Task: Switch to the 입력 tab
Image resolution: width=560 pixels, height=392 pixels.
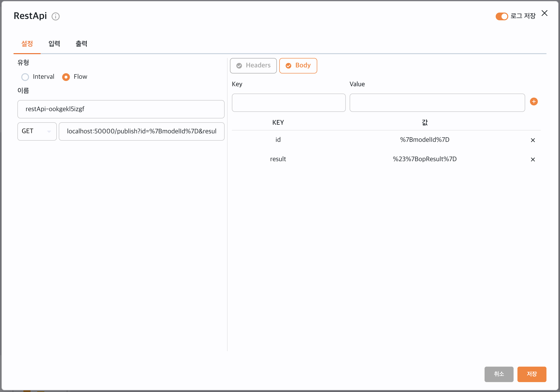Action: (x=54, y=44)
